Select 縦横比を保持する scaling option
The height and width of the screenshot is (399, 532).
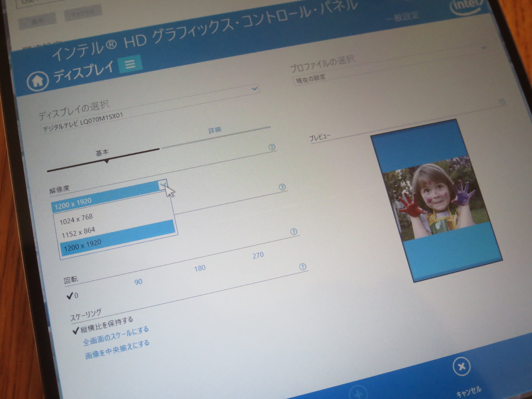point(103,325)
